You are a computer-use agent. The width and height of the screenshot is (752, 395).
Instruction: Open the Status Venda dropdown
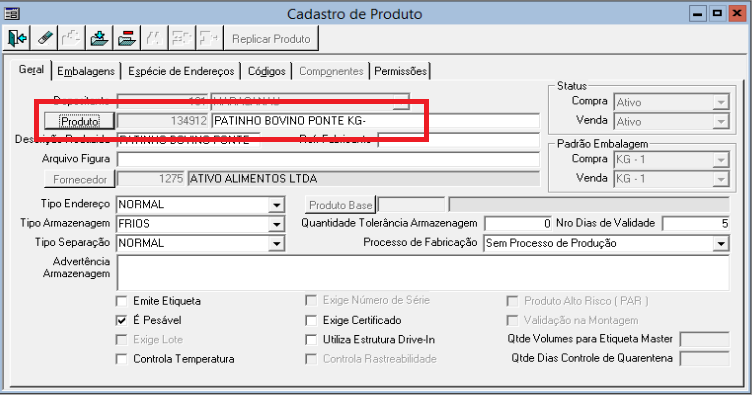click(x=720, y=122)
